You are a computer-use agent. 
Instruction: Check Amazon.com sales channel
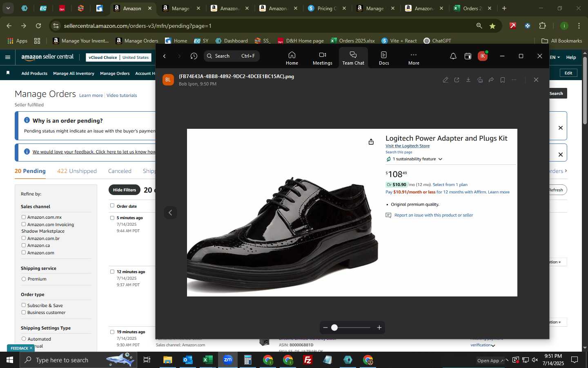point(24,252)
